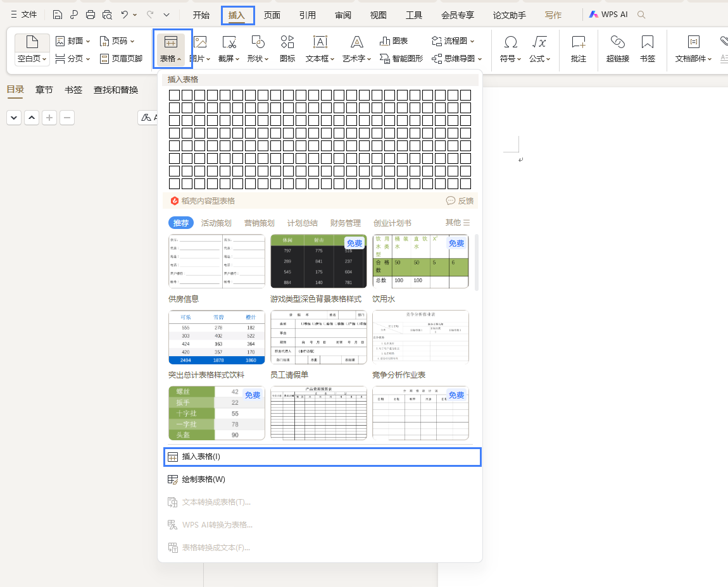
Task: Click the Symbol (符号) omega icon
Action: [x=511, y=42]
